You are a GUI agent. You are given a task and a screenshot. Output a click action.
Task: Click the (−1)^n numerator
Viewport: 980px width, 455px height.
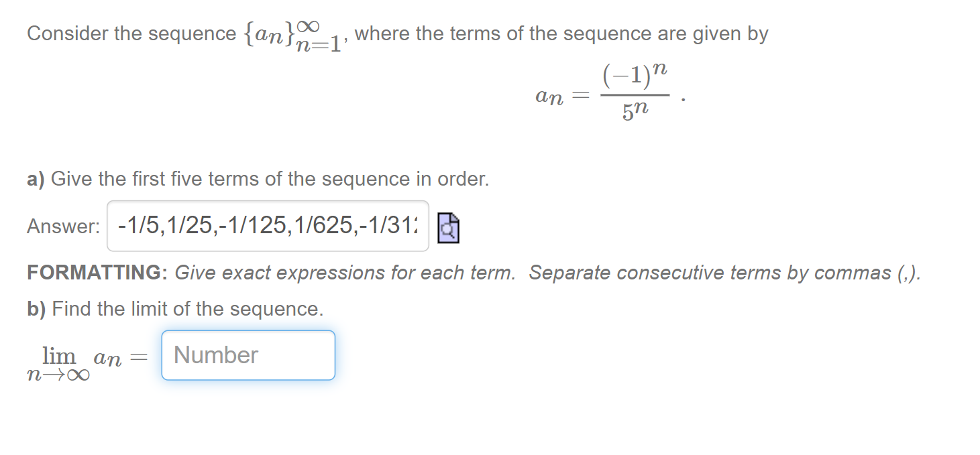(x=635, y=75)
